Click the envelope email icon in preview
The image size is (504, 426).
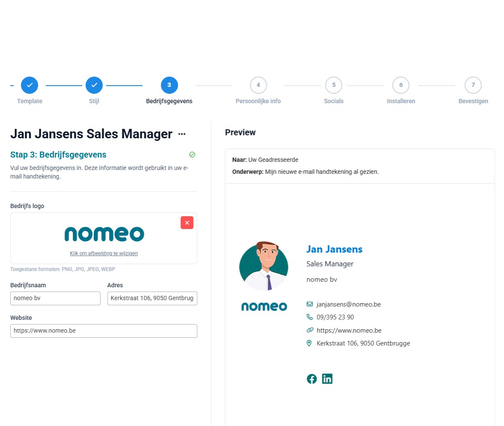coord(310,304)
